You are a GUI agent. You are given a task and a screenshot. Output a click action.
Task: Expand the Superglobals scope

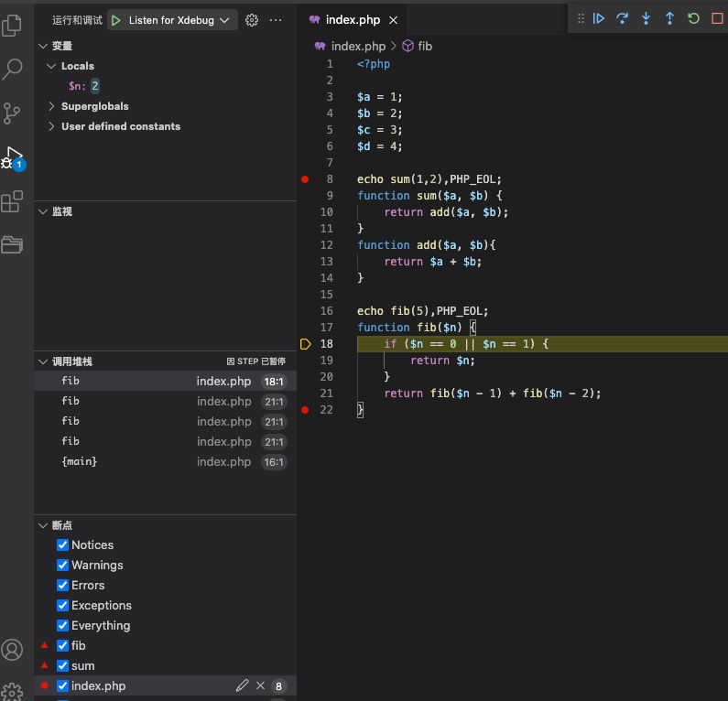coord(51,106)
